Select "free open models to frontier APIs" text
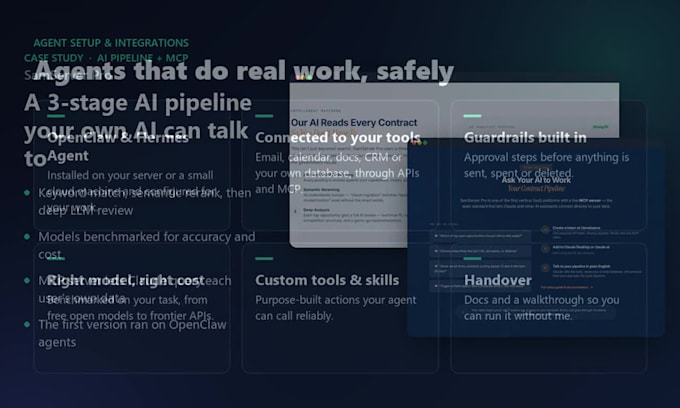Viewport: 680px width, 408px height. [130, 316]
